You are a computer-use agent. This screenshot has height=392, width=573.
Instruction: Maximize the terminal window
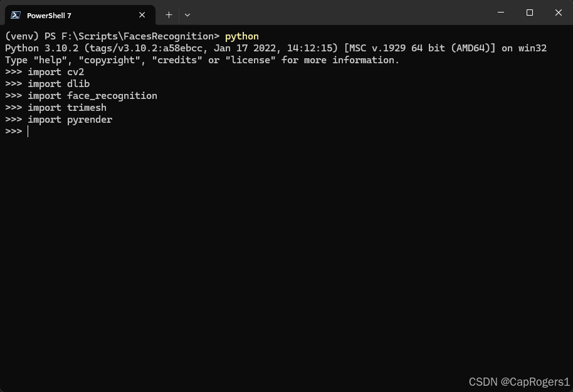530,13
